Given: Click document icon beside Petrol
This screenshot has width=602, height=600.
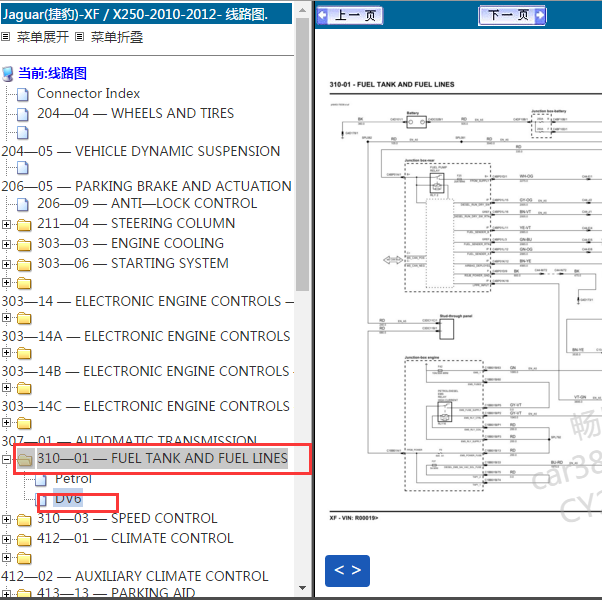Looking at the screenshot, I should [41, 480].
